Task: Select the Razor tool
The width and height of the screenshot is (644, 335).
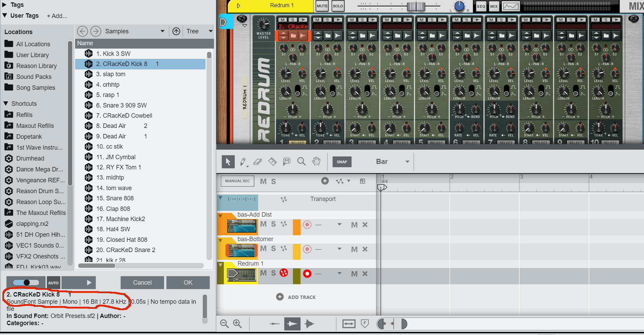Action: pyautogui.click(x=272, y=162)
